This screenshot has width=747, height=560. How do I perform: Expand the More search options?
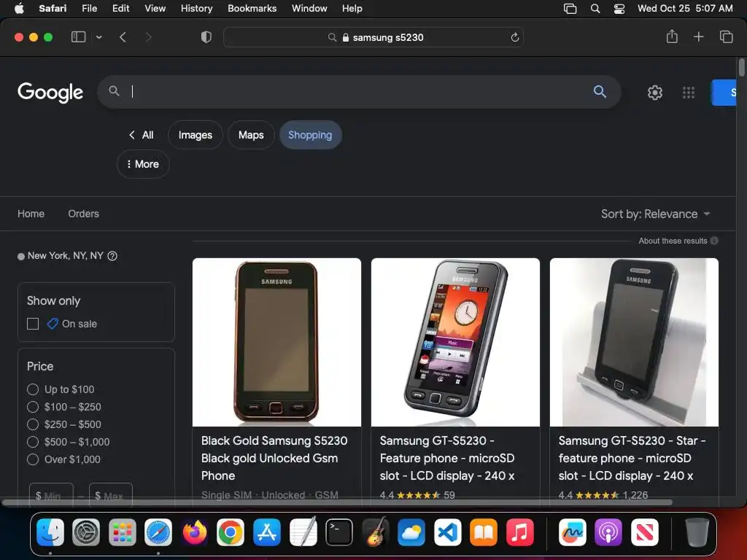click(143, 164)
